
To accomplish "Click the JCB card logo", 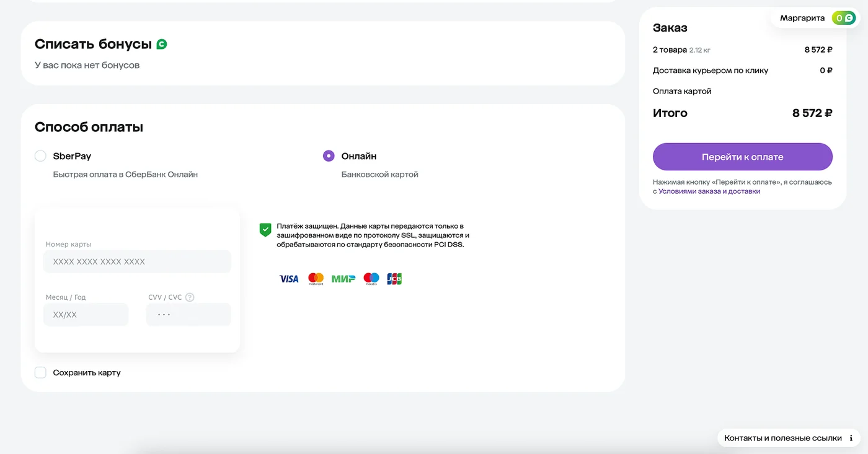I will point(394,279).
